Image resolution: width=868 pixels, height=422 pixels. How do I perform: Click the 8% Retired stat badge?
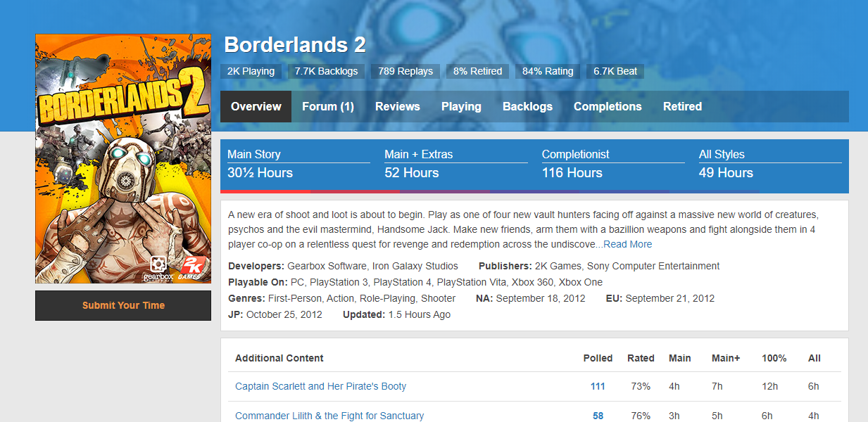coord(477,71)
